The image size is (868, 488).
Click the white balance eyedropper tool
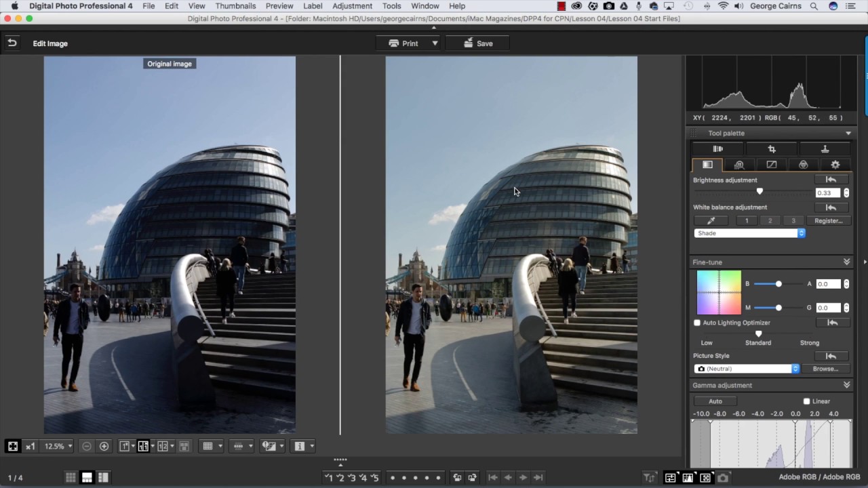coord(711,221)
